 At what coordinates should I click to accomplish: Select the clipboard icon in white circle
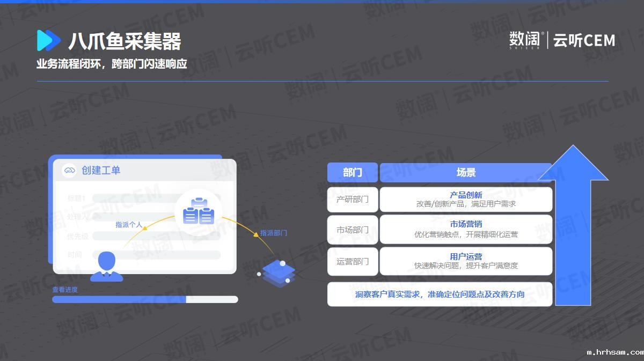click(x=198, y=213)
